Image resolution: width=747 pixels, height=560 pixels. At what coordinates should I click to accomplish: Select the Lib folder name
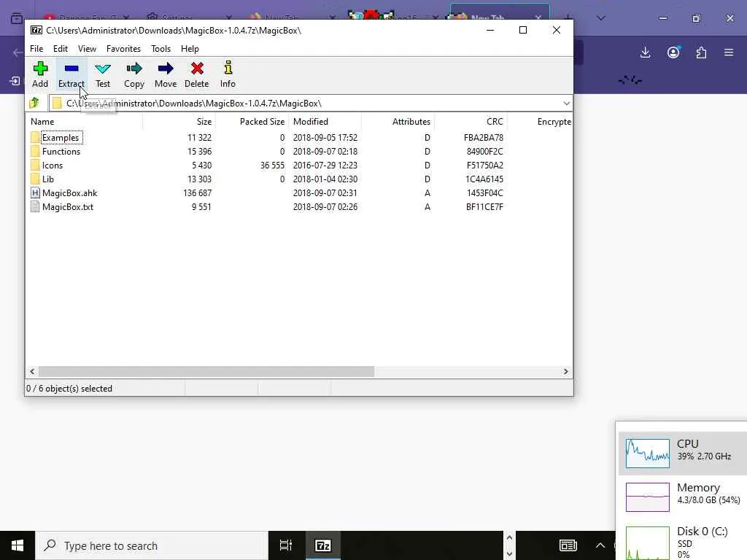coord(48,179)
